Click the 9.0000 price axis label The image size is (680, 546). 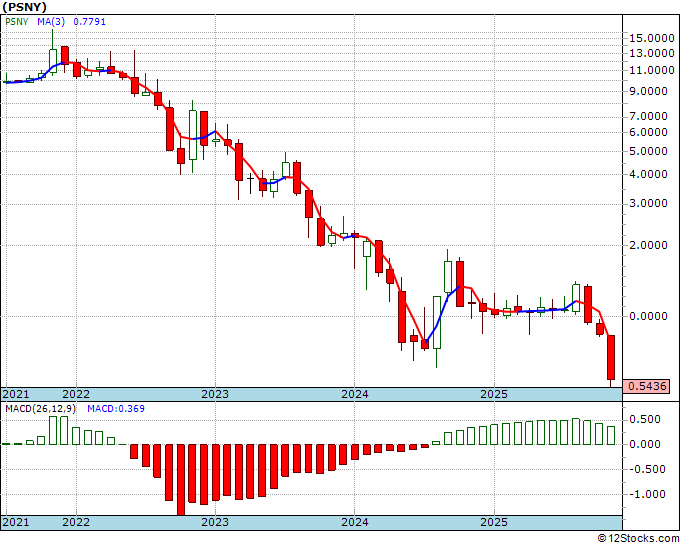click(x=649, y=92)
